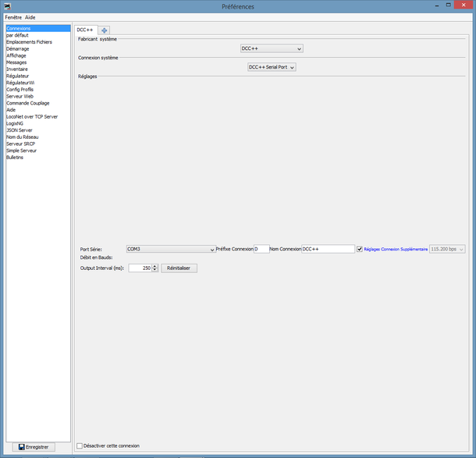Select the DCC++ connection tab
476x458 pixels.
tap(85, 30)
